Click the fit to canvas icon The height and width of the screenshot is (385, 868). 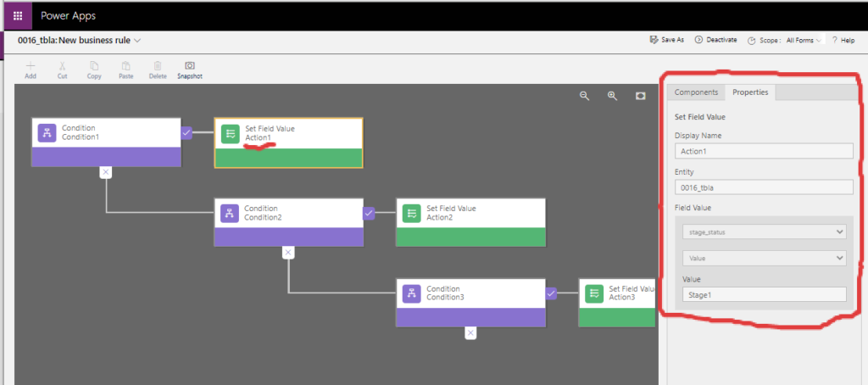click(640, 97)
